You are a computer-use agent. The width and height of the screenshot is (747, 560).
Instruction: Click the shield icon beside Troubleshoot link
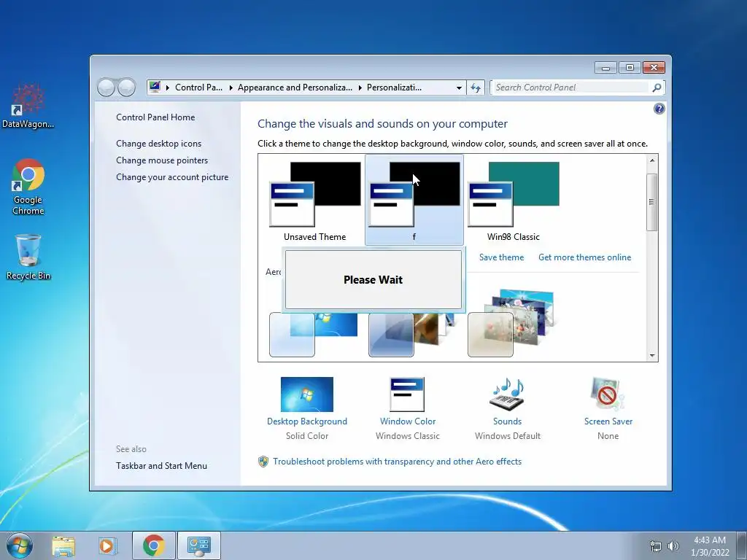point(263,462)
